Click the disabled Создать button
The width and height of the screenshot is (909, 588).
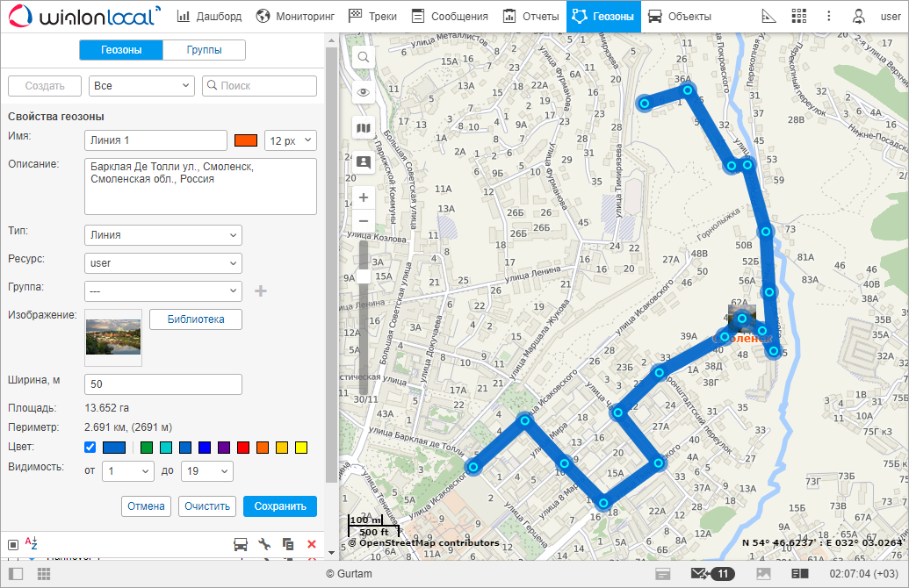[x=45, y=86]
